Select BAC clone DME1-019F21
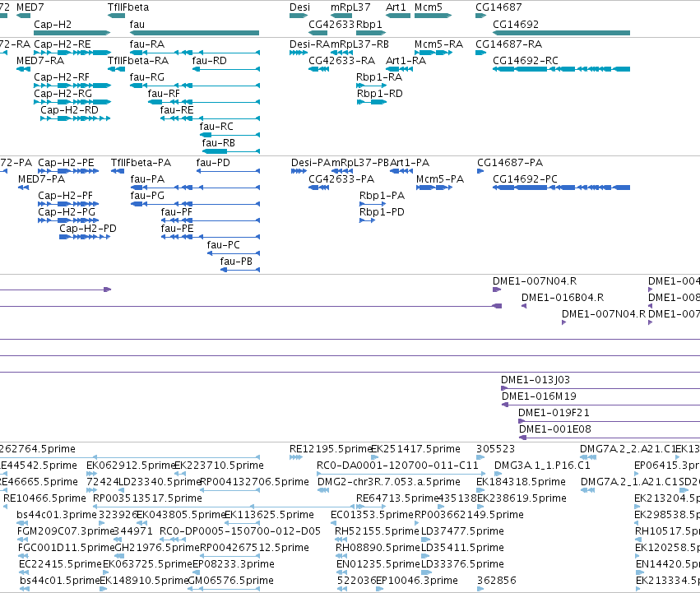The height and width of the screenshot is (593, 700). (554, 413)
